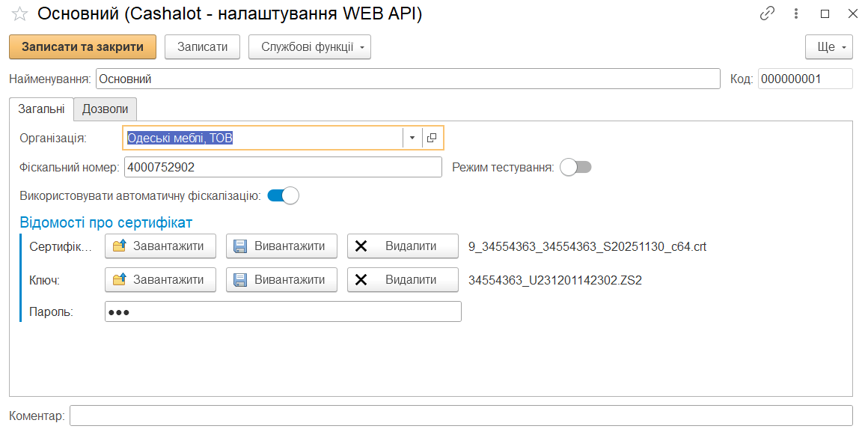Screen dimensions: 868x432
Task: Enable the Режим тестування toggle
Action: pos(575,167)
